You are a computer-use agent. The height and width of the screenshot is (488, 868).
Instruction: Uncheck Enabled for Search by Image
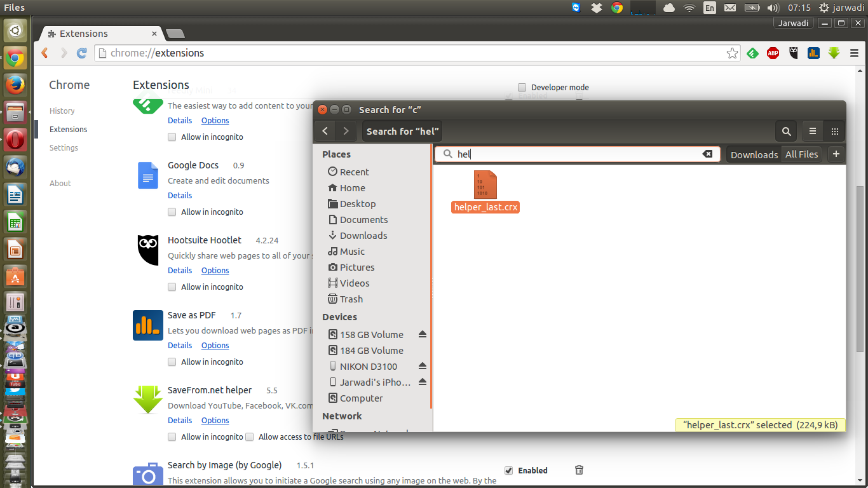tap(508, 471)
